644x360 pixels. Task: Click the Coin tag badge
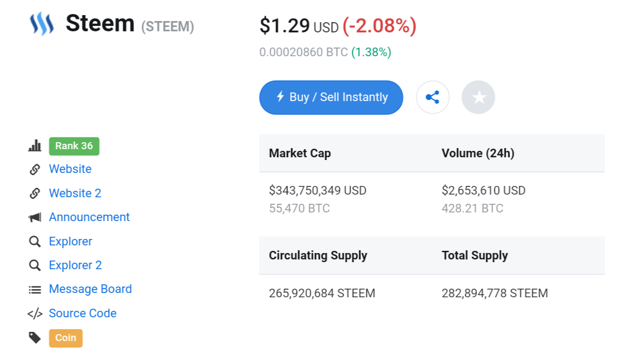coord(65,338)
